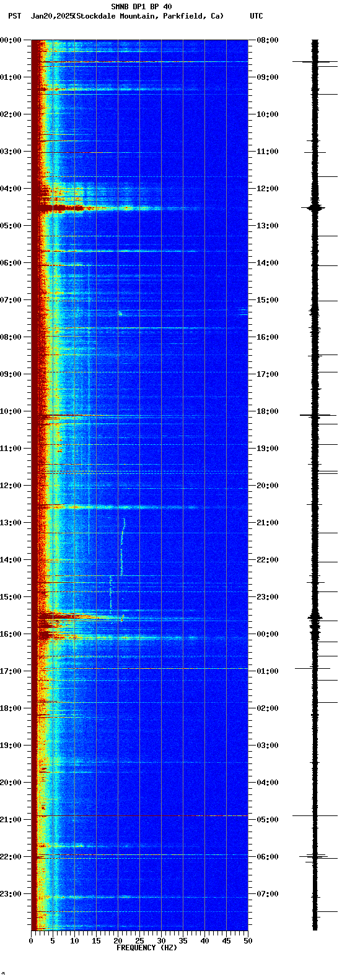Image resolution: width=342 pixels, height=980 pixels.
Task: Click "04:00" on the PST time axis
Action: coord(11,189)
